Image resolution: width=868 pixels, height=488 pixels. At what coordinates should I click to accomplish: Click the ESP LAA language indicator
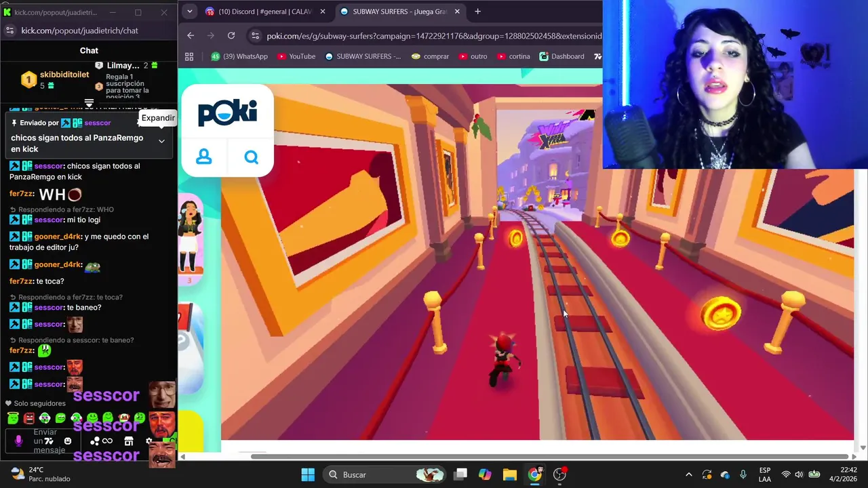[x=765, y=474]
